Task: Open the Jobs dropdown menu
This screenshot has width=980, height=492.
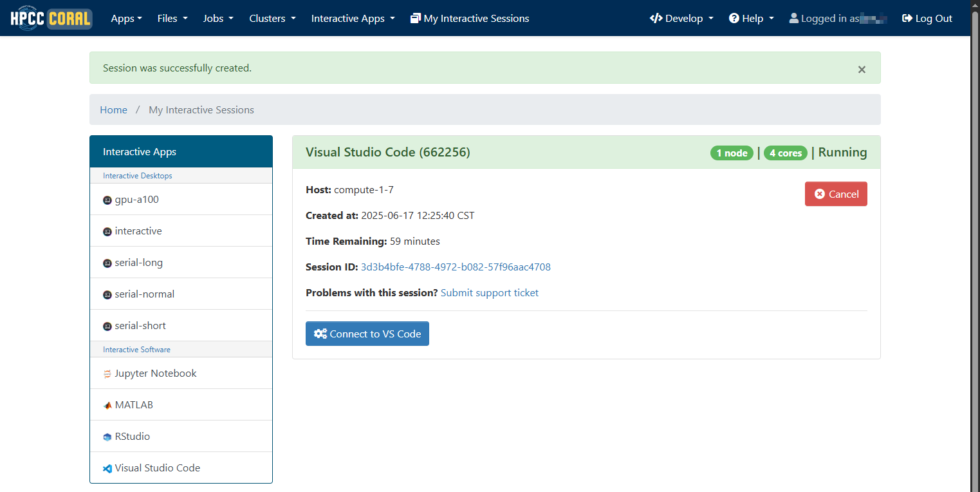Action: click(218, 18)
